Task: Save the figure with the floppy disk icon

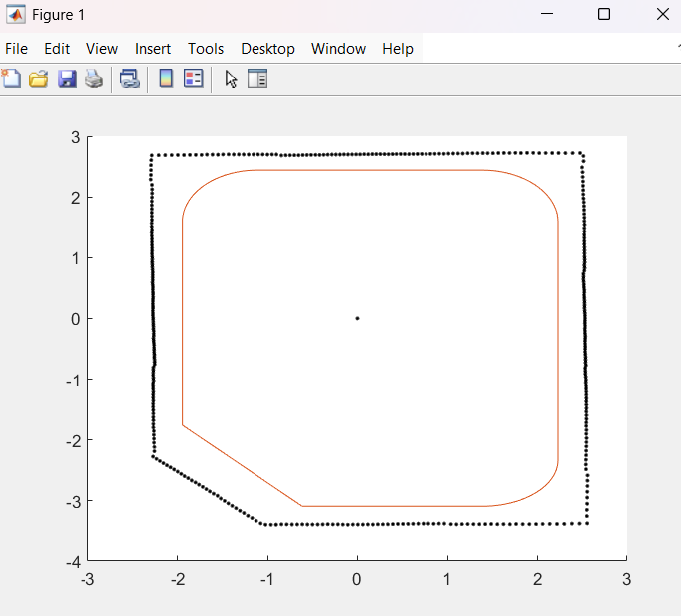Action: pos(67,79)
